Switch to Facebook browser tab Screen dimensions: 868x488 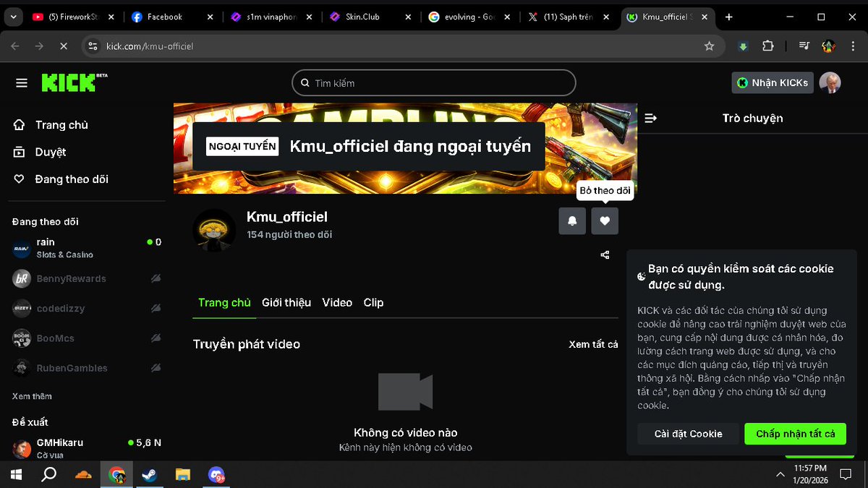pyautogui.click(x=174, y=17)
